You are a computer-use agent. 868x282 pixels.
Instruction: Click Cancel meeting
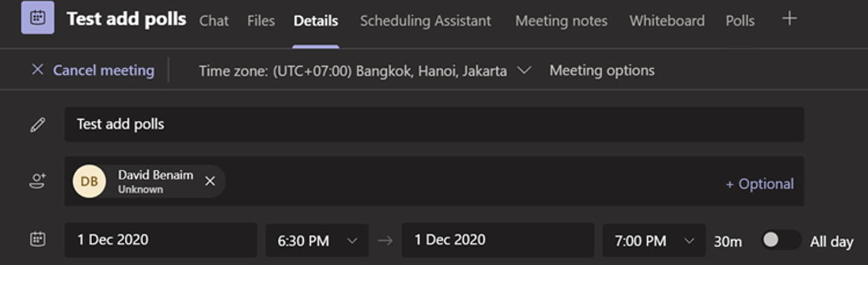(103, 70)
